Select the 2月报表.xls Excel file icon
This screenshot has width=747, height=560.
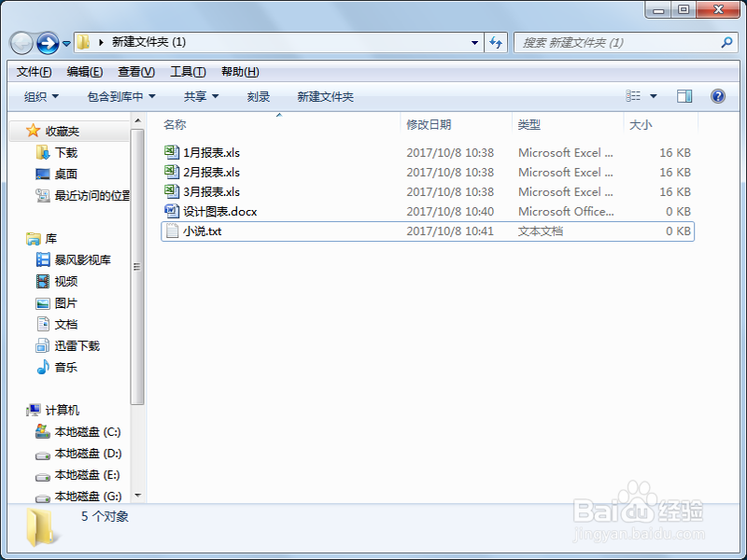172,172
